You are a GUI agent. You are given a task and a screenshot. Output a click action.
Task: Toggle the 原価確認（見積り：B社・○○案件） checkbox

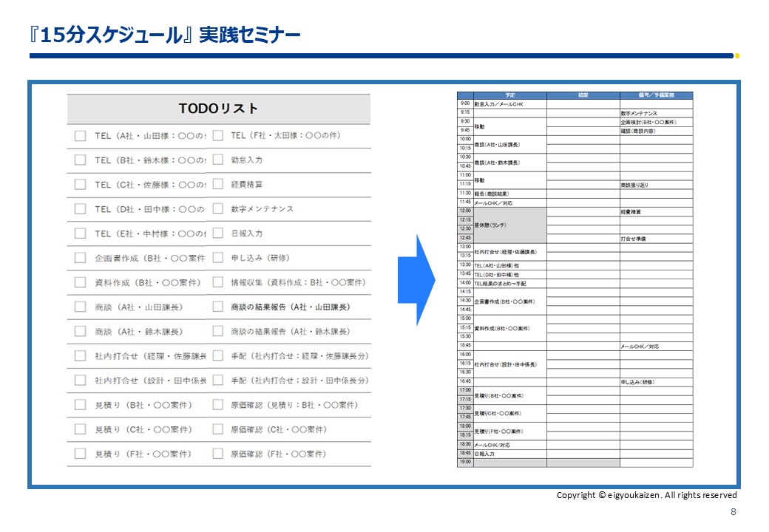217,405
